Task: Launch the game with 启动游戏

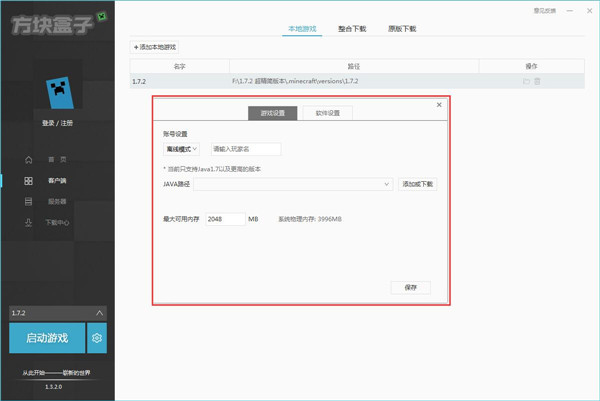Action: click(46, 339)
